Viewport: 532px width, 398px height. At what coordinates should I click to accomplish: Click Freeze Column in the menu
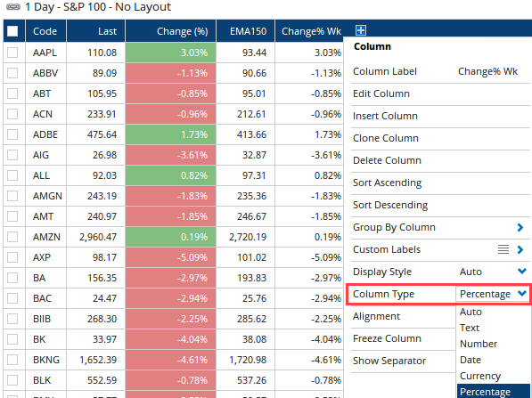pyautogui.click(x=387, y=338)
